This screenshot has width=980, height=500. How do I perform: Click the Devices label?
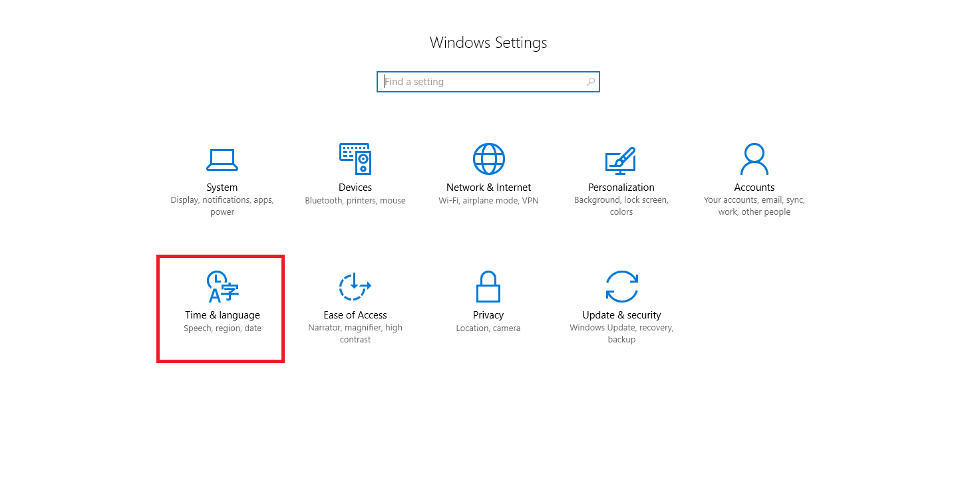355,187
